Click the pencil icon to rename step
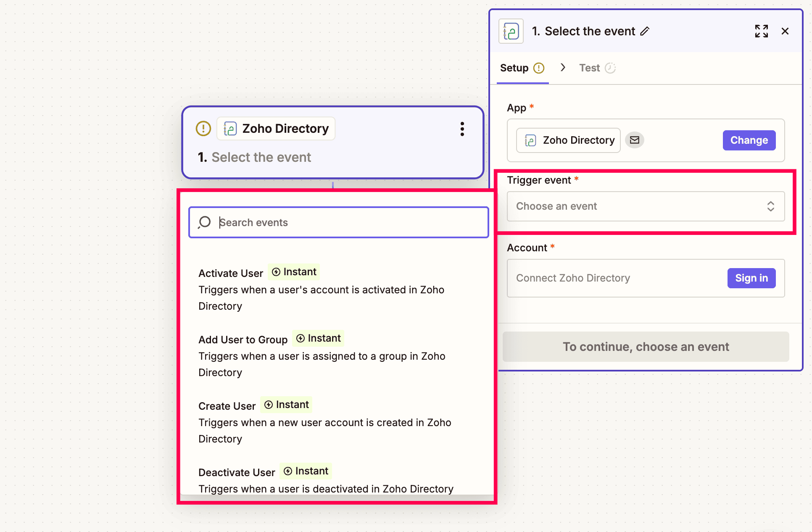812x532 pixels. (645, 31)
